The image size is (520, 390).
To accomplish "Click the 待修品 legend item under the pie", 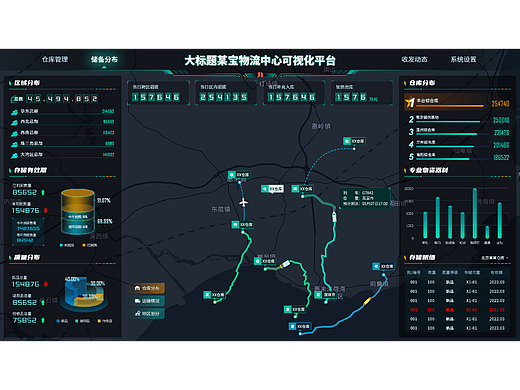I will pos(105,321).
